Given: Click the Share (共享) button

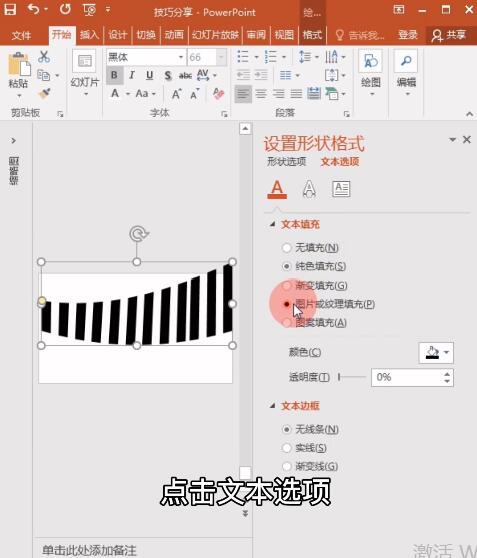Looking at the screenshot, I should [x=449, y=35].
